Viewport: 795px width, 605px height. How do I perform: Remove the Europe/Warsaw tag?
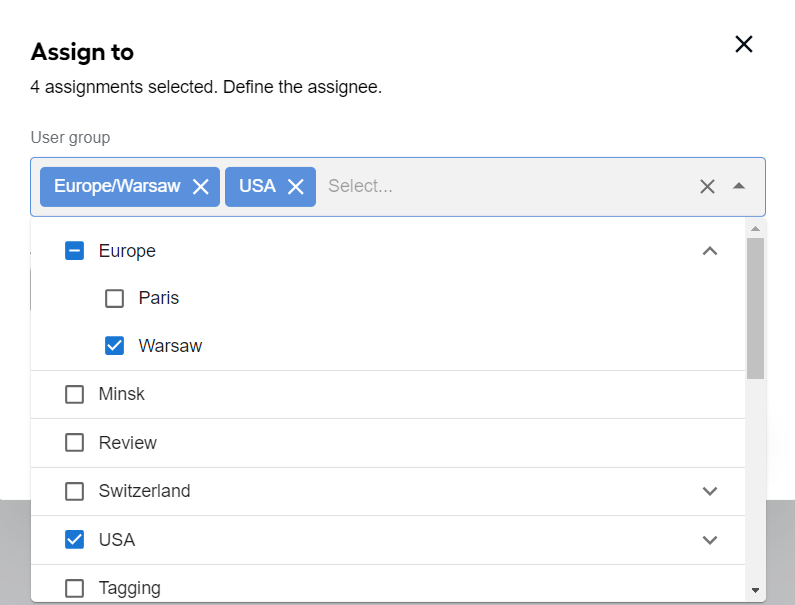[201, 187]
